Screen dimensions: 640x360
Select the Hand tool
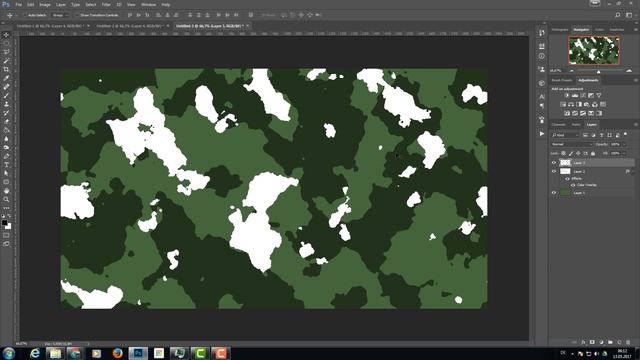point(6,191)
